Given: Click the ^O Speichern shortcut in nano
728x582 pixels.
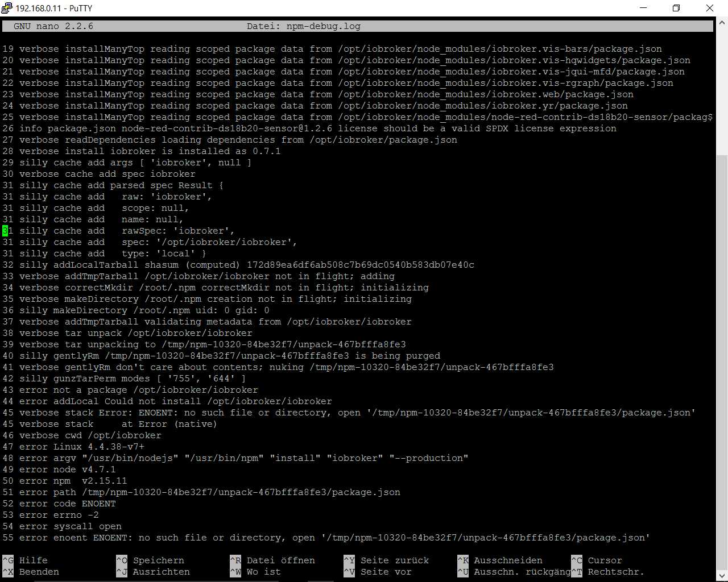Looking at the screenshot, I should point(122,560).
